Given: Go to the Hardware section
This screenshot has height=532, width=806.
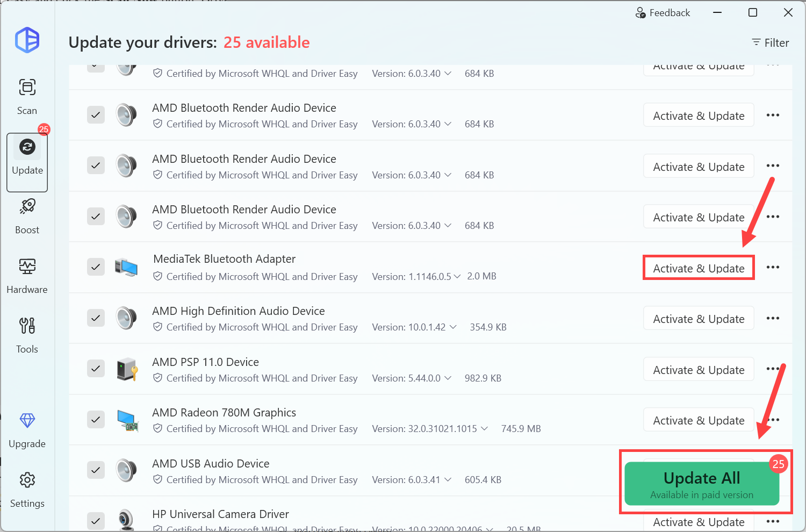Looking at the screenshot, I should point(27,276).
